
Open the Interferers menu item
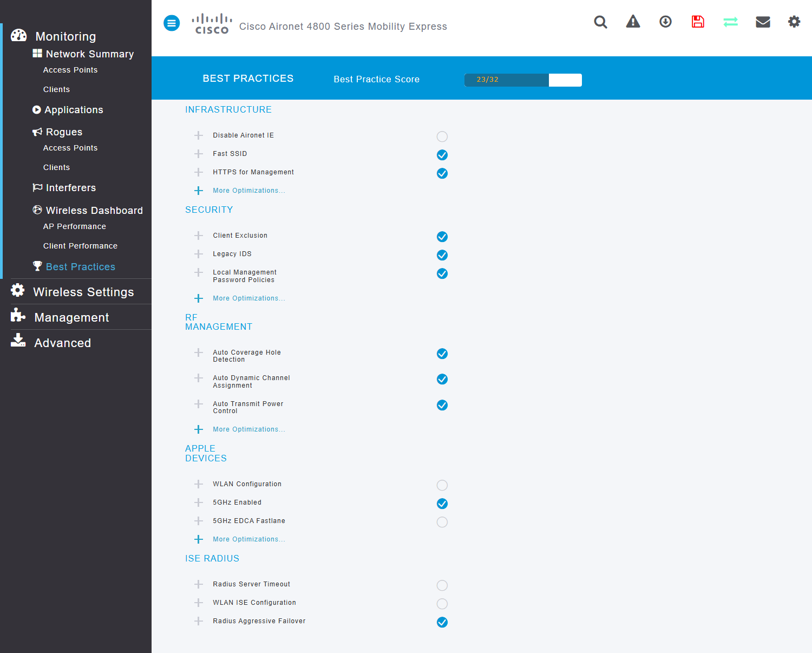click(71, 188)
